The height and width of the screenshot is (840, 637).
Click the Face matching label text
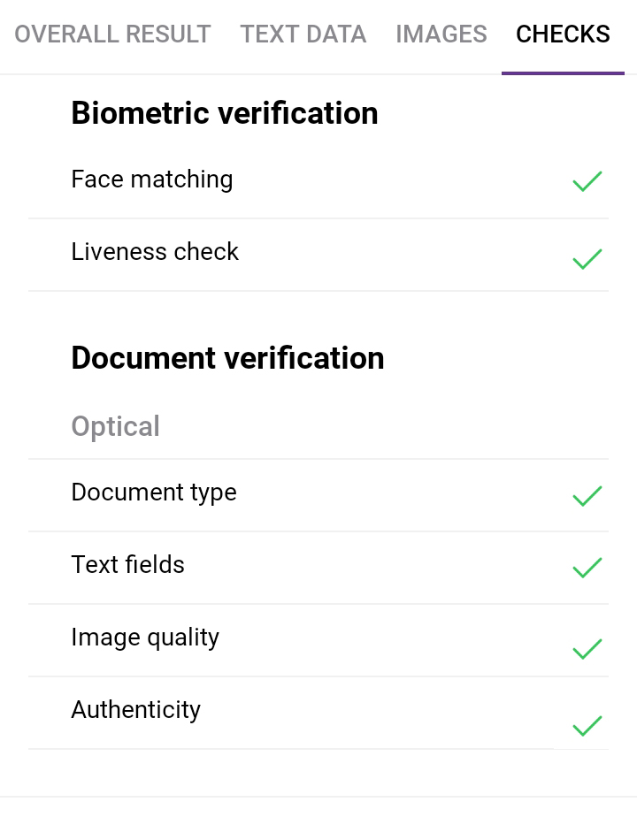(x=152, y=179)
